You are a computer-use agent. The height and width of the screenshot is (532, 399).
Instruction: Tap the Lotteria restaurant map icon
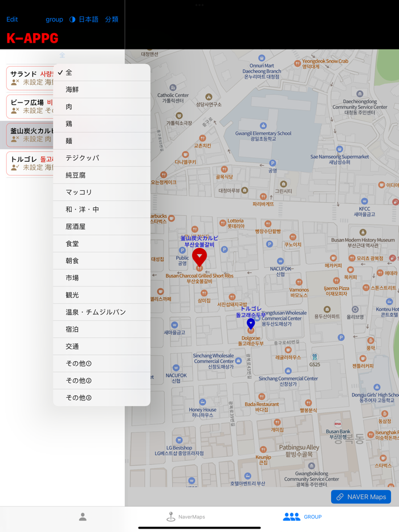222,223
